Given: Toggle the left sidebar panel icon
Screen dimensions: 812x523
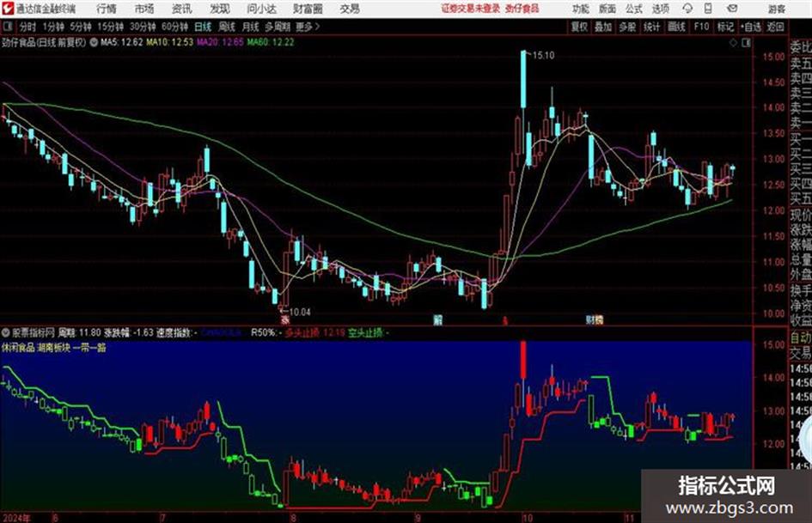Looking at the screenshot, I should coord(8,27).
